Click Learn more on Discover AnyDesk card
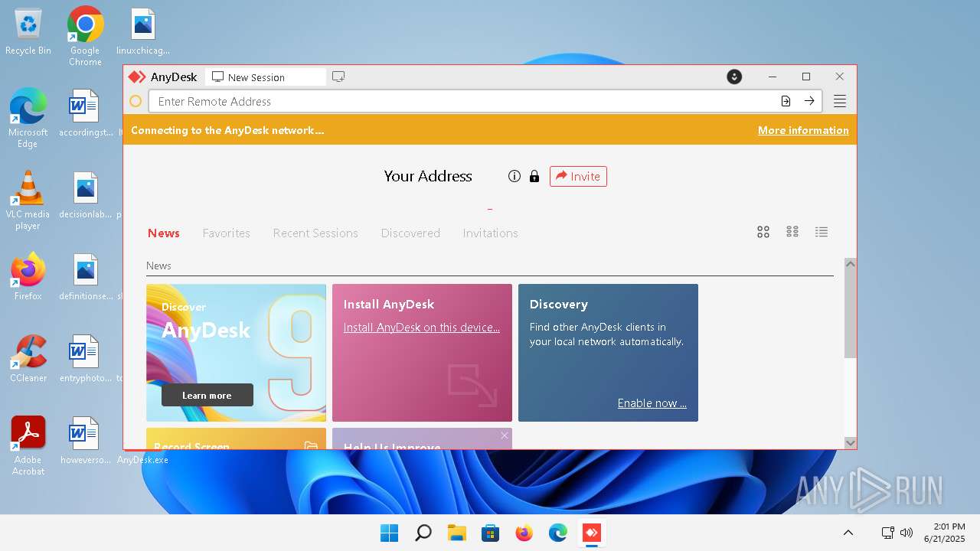The image size is (980, 551). click(x=207, y=395)
